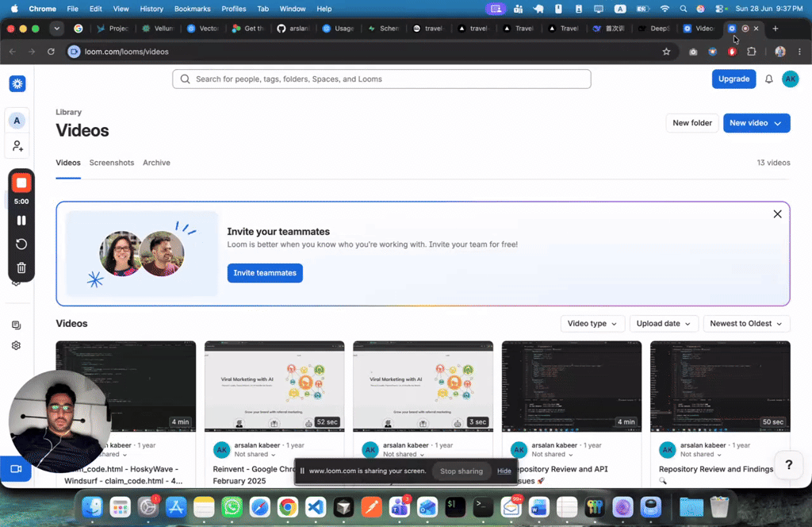Reload the page in Chrome
Viewport: 812px width, 527px height.
click(x=51, y=52)
